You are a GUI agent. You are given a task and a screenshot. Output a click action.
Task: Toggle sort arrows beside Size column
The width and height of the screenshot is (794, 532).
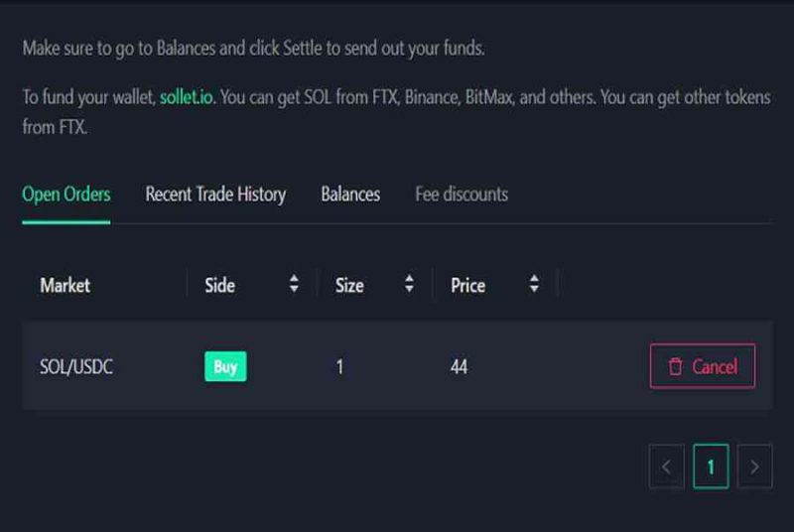tap(409, 284)
